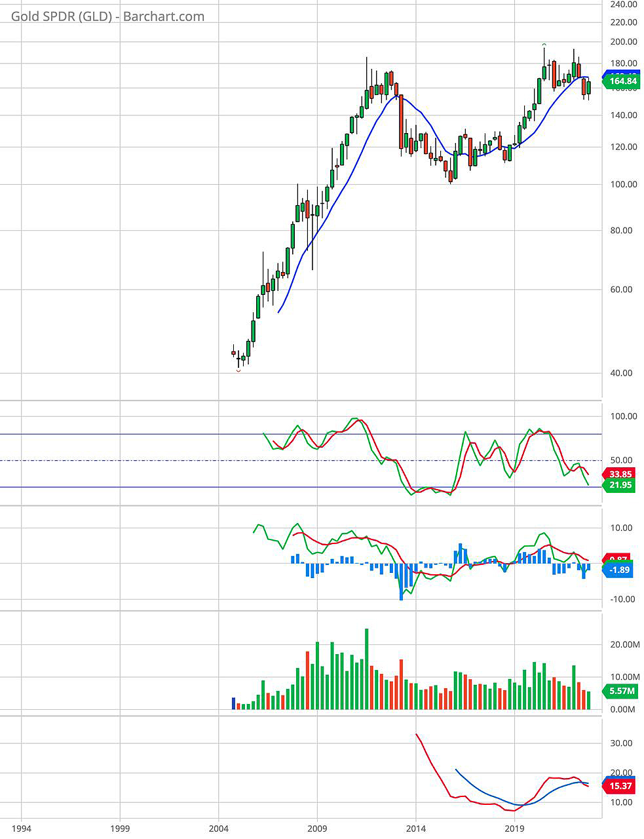Viewport: 644px width, 839px height.
Task: Select the 0.00M volume axis label
Action: (x=624, y=710)
